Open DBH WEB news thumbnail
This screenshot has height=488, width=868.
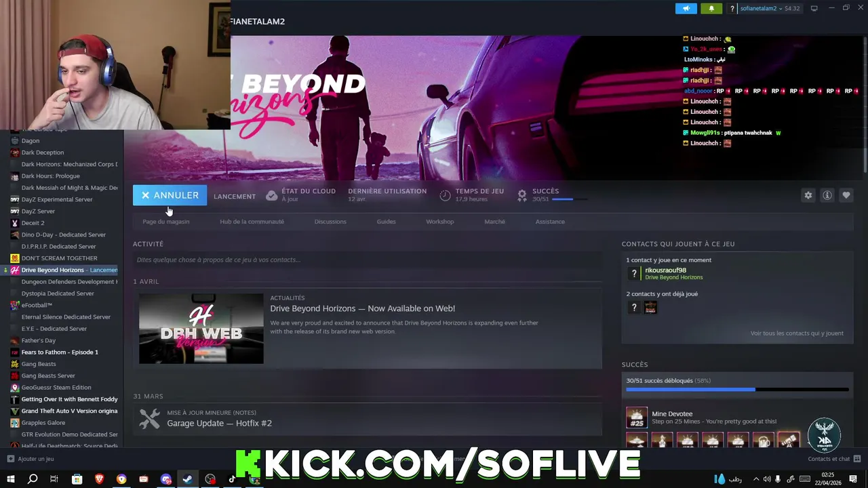click(x=201, y=329)
